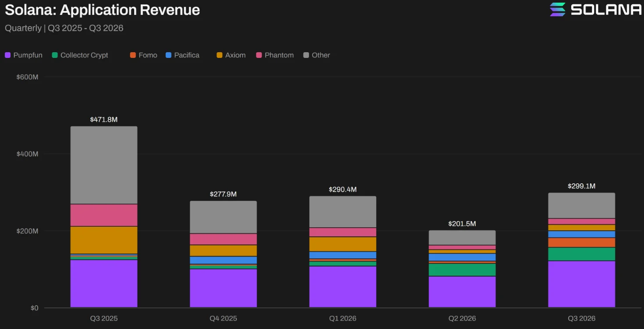Toggle the Collector Crypt legend entry
This screenshot has height=329, width=644.
[80, 55]
